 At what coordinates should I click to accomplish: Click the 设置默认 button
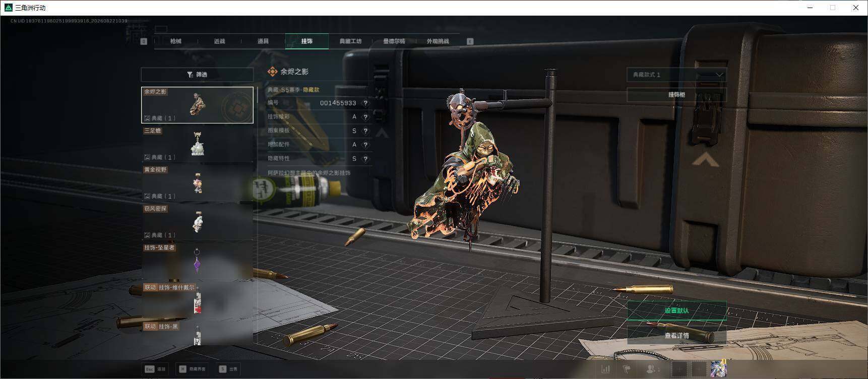point(676,310)
